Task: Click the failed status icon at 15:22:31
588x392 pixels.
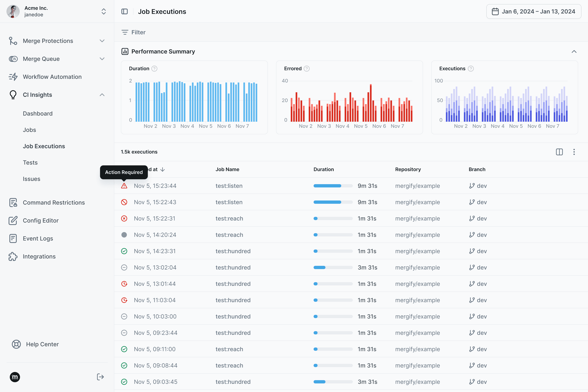Action: [124, 218]
